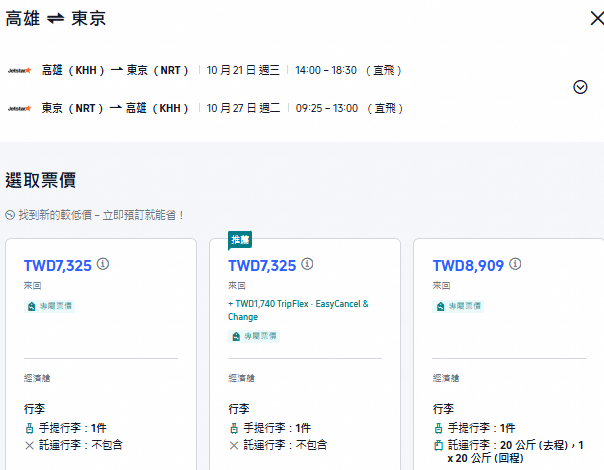
Task: Click the round-trip arrows icon in title
Action: [55, 18]
